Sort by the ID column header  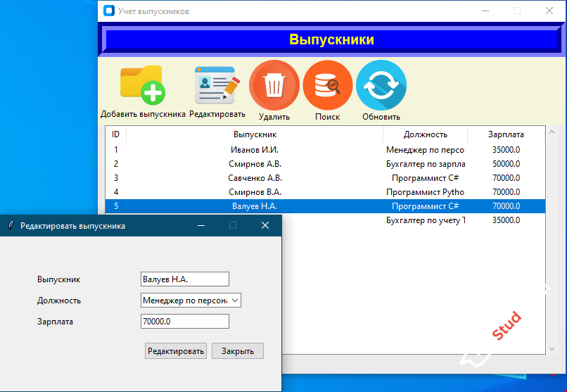click(115, 134)
